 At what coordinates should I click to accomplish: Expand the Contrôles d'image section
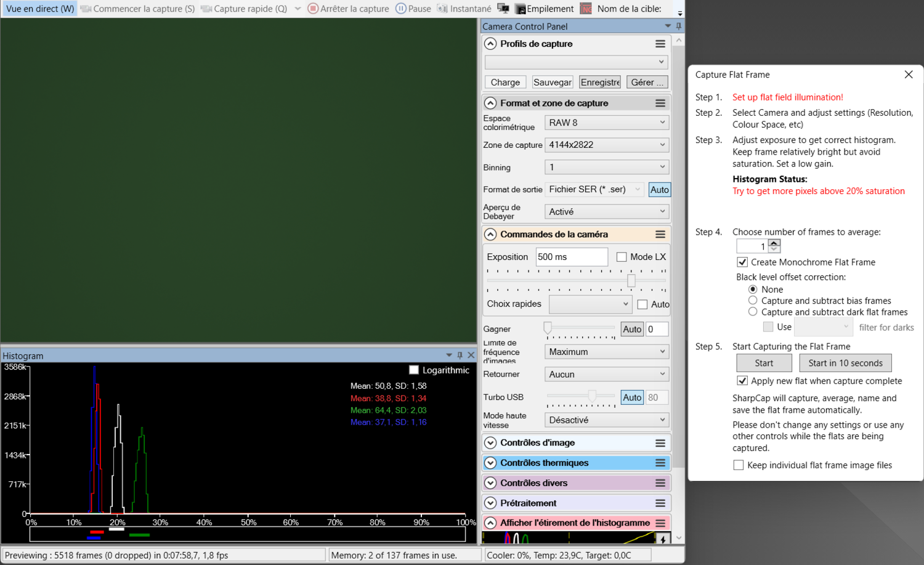coord(490,443)
